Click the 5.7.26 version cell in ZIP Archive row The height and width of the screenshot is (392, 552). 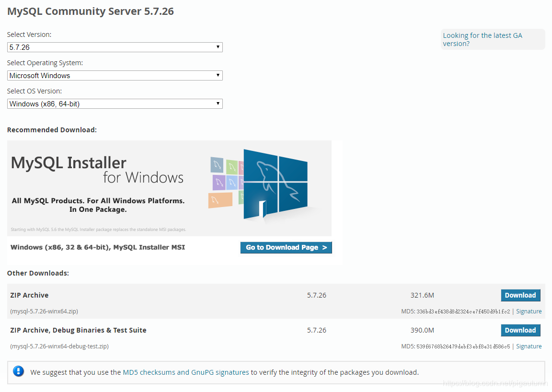click(316, 295)
